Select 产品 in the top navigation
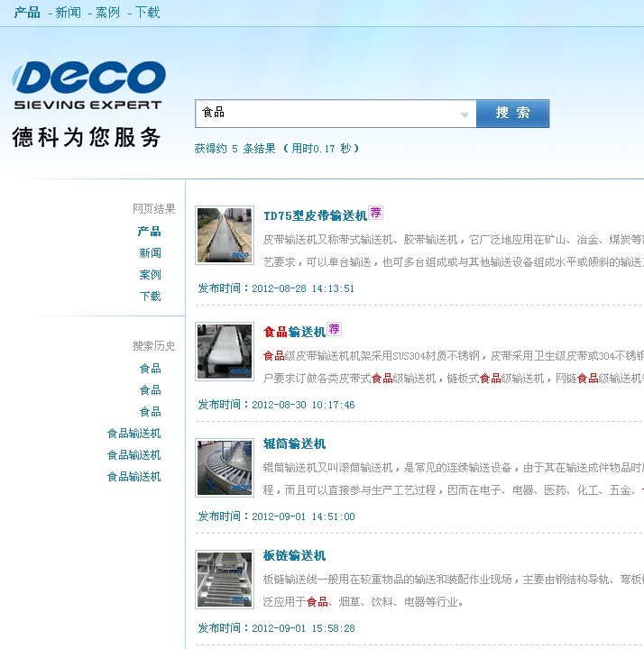The height and width of the screenshot is (649, 644). [x=27, y=13]
